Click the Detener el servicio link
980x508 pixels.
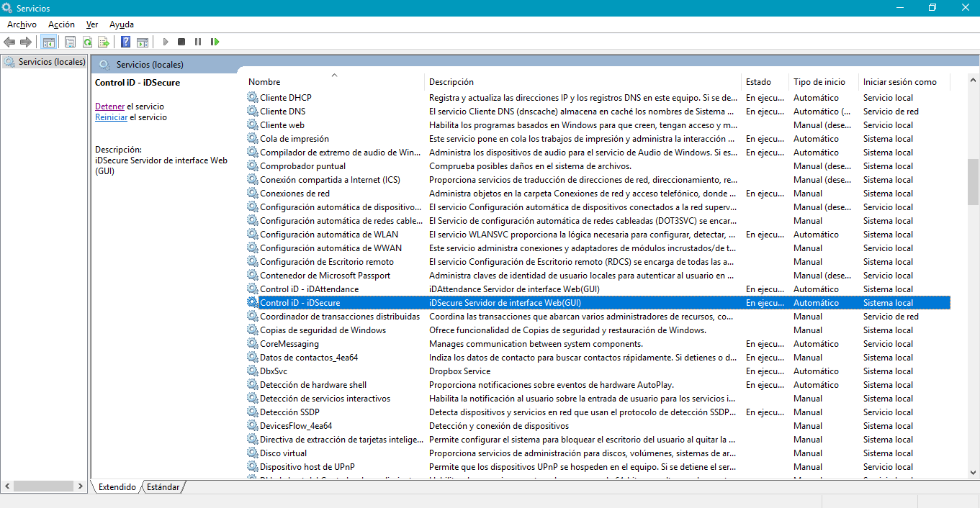pyautogui.click(x=109, y=106)
